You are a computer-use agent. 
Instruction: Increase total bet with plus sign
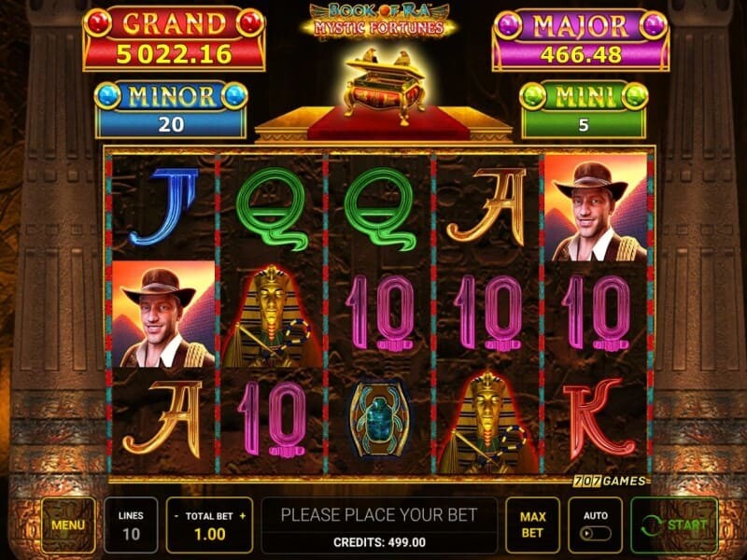coord(243,516)
